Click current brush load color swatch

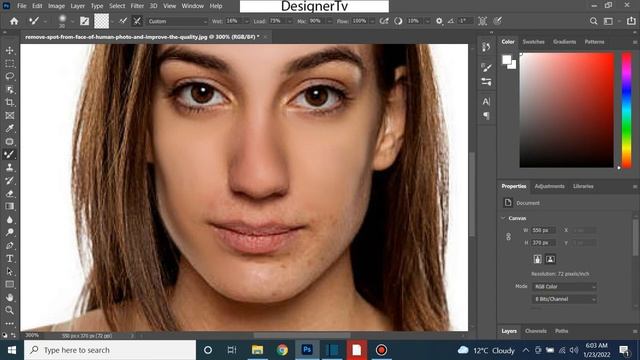pos(102,21)
